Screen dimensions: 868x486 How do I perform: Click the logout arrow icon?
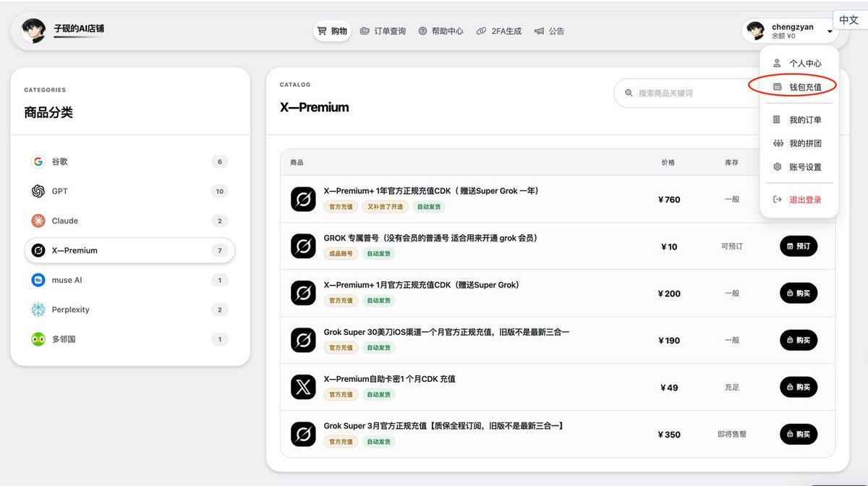tap(778, 200)
